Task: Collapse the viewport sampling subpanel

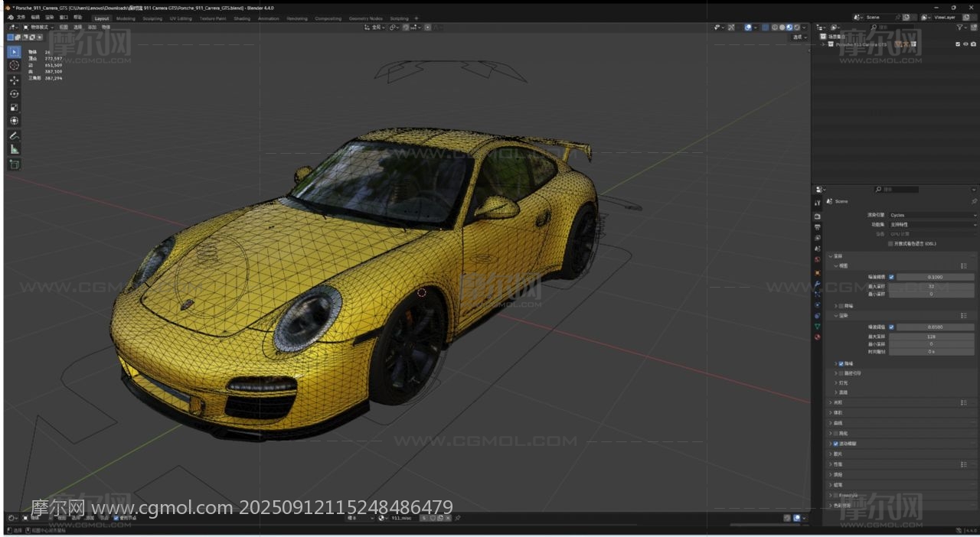Action: 836,265
